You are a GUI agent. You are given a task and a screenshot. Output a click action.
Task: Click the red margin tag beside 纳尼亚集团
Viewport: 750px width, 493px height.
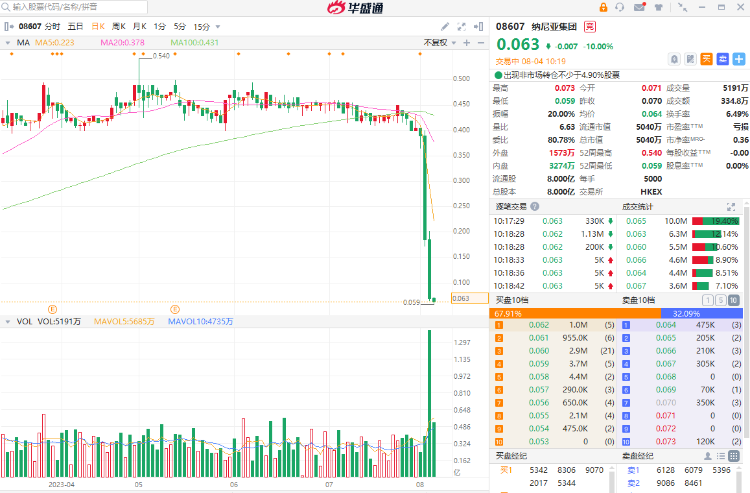(590, 27)
